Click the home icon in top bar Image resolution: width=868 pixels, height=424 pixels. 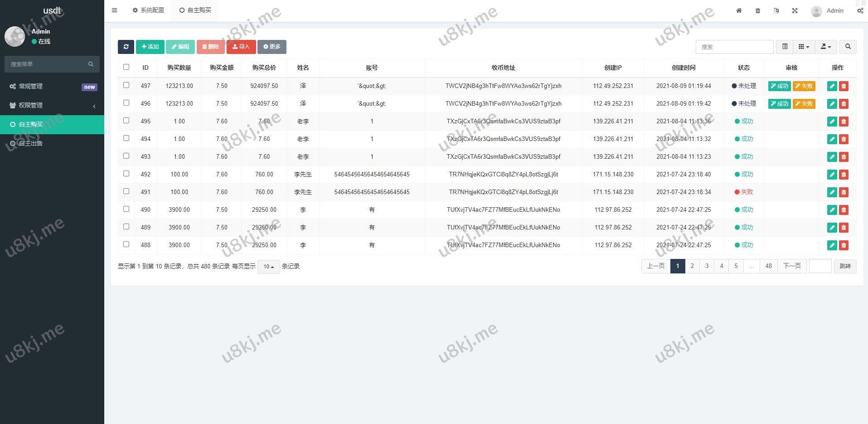(739, 11)
